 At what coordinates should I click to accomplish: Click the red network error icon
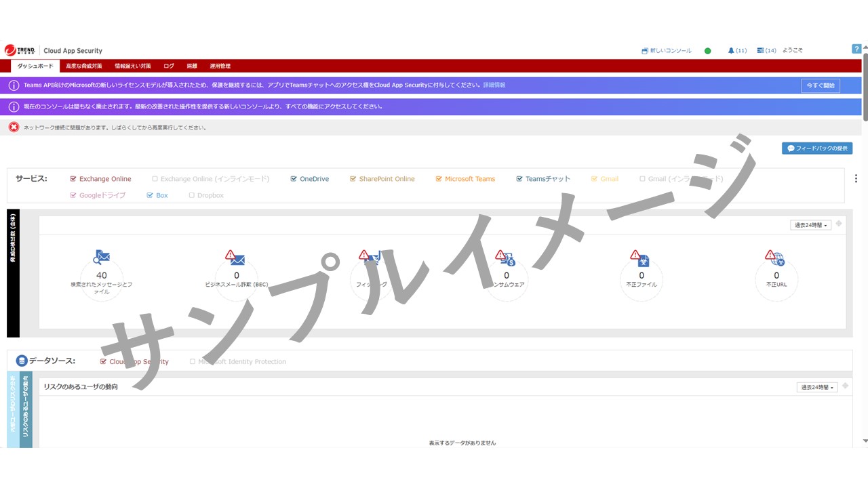(x=14, y=127)
